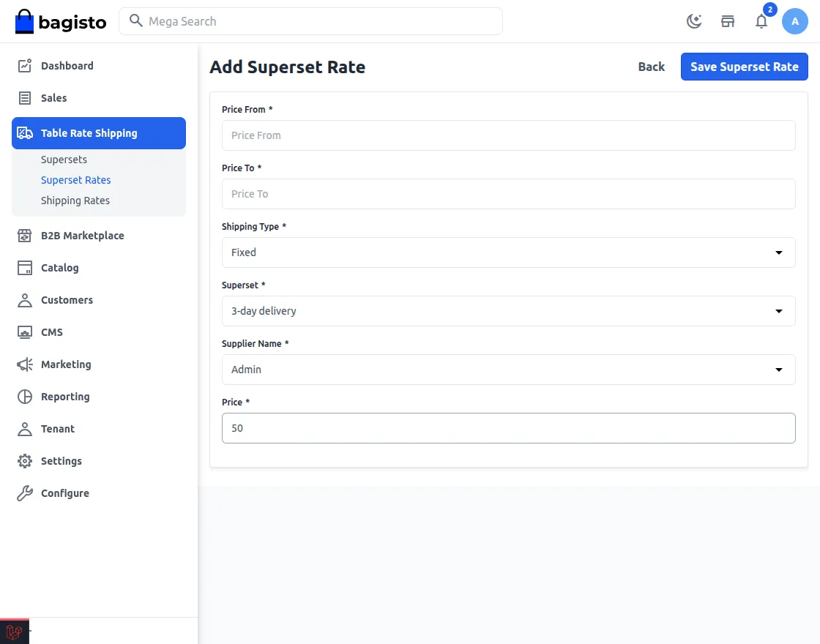The image size is (820, 644).
Task: Open the Reporting icon
Action: point(23,396)
